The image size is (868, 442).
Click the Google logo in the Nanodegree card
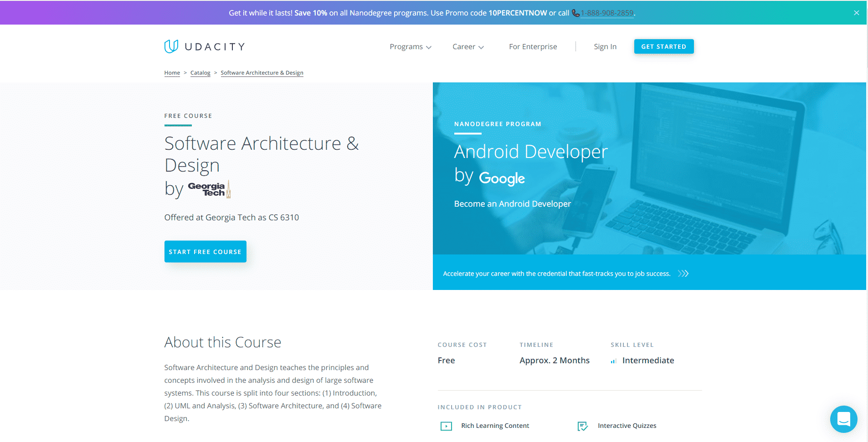click(x=502, y=178)
